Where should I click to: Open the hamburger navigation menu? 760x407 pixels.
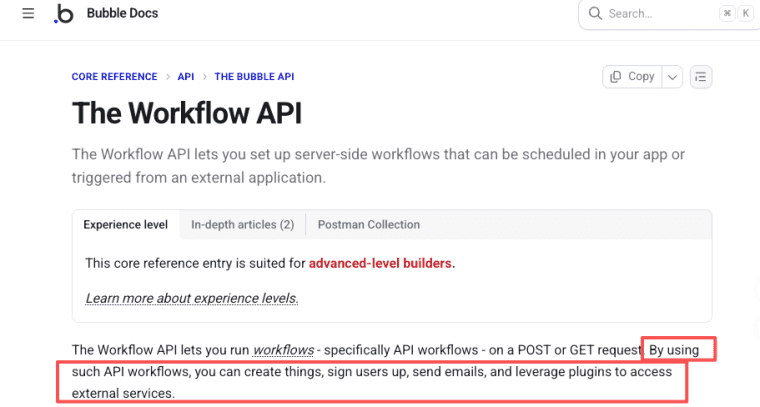point(28,13)
